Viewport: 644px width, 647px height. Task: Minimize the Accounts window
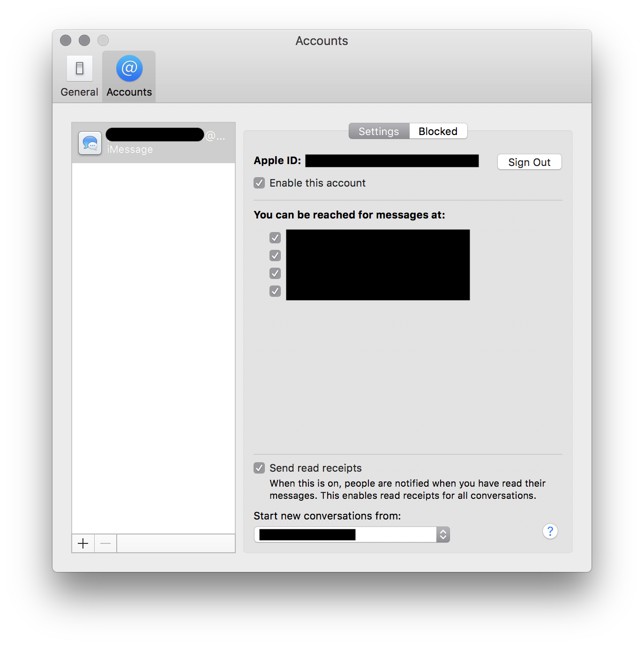point(84,41)
